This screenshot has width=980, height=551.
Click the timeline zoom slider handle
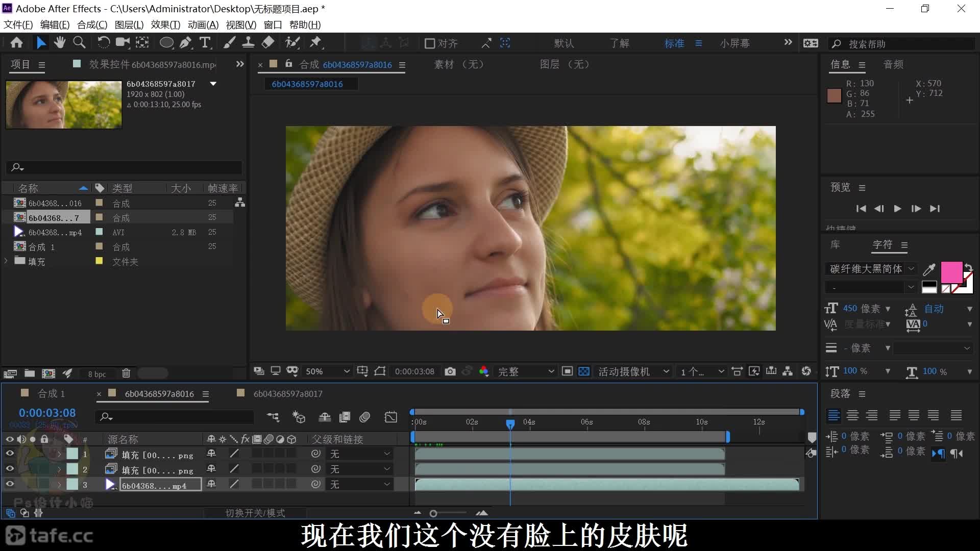click(433, 513)
